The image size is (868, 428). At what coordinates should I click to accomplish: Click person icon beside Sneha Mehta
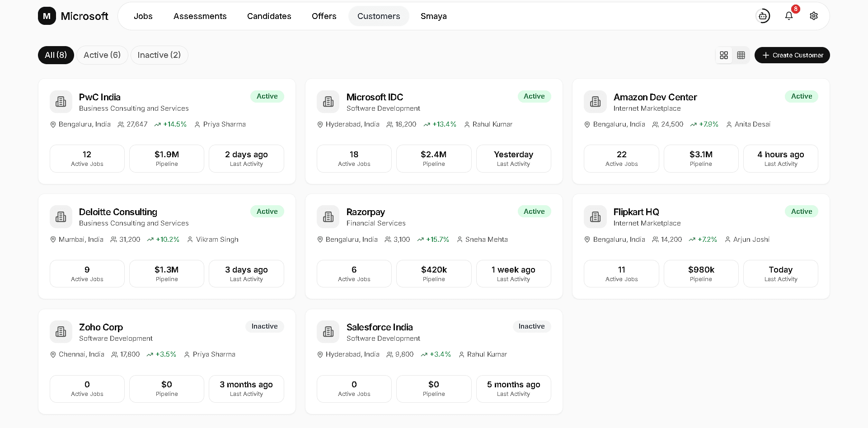pyautogui.click(x=460, y=240)
